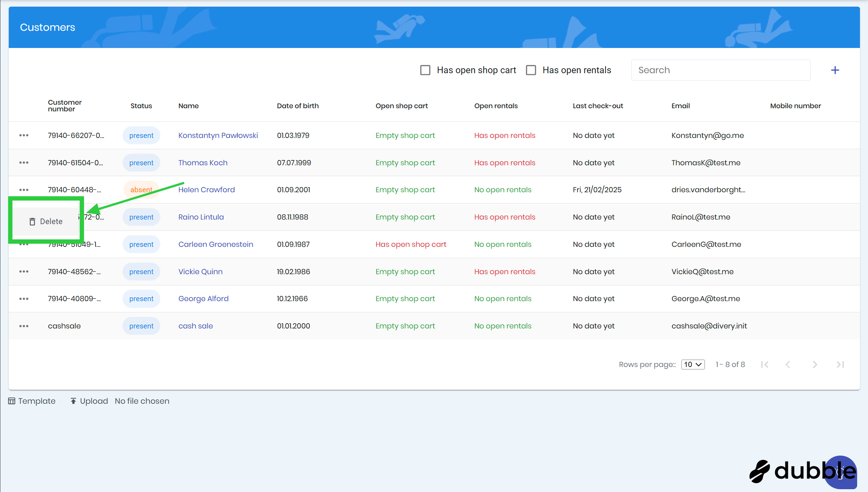Open three-dots menu for cashsale row

coord(24,326)
